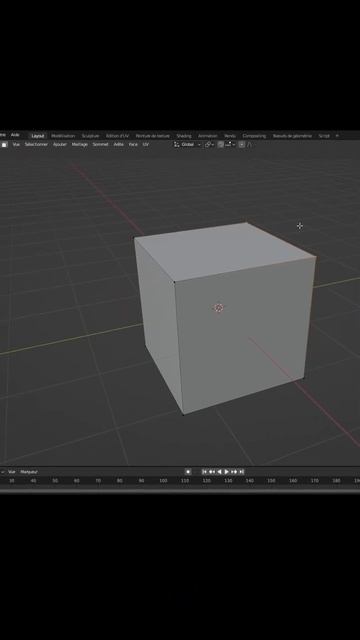This screenshot has height=640, width=360.
Task: Open the Maillage menu
Action: pos(80,144)
